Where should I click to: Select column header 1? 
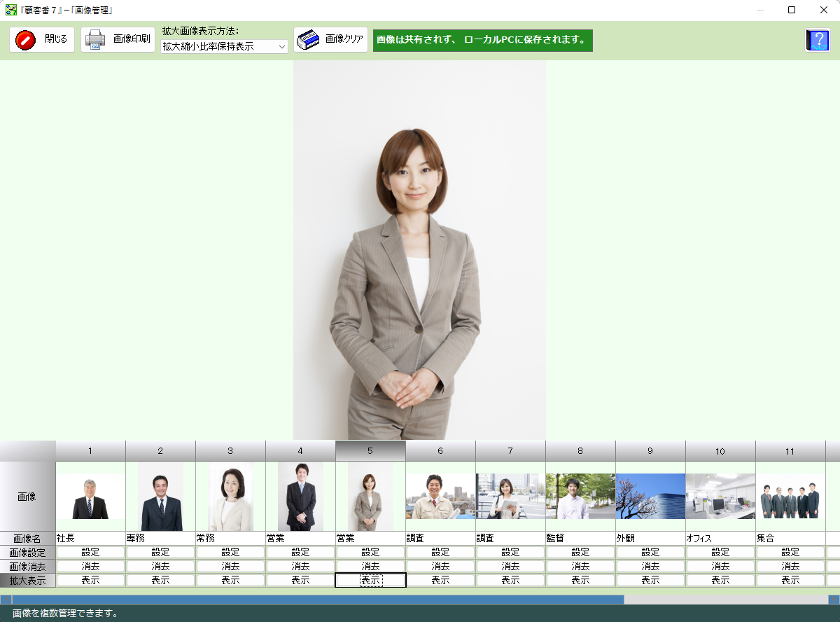[90, 451]
